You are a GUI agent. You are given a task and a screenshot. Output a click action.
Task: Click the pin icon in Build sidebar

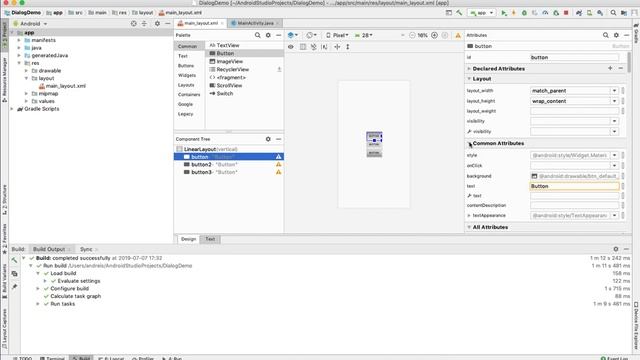[x=15, y=287]
